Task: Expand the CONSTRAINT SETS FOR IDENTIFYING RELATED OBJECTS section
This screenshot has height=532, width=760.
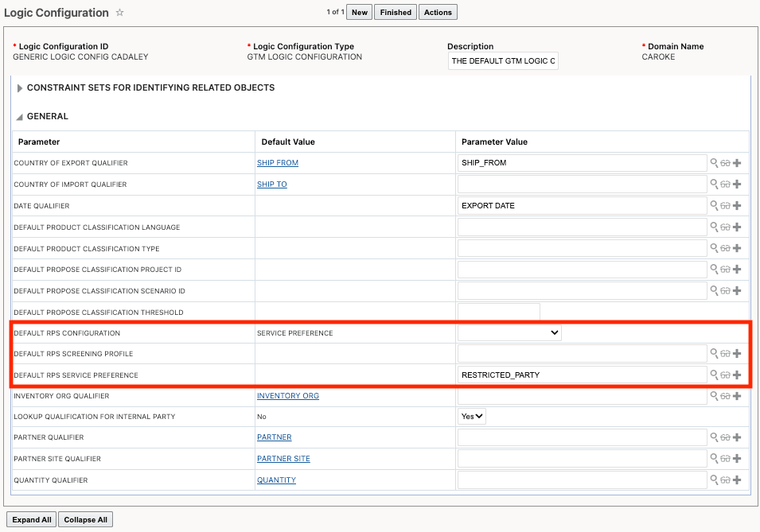Action: click(19, 87)
